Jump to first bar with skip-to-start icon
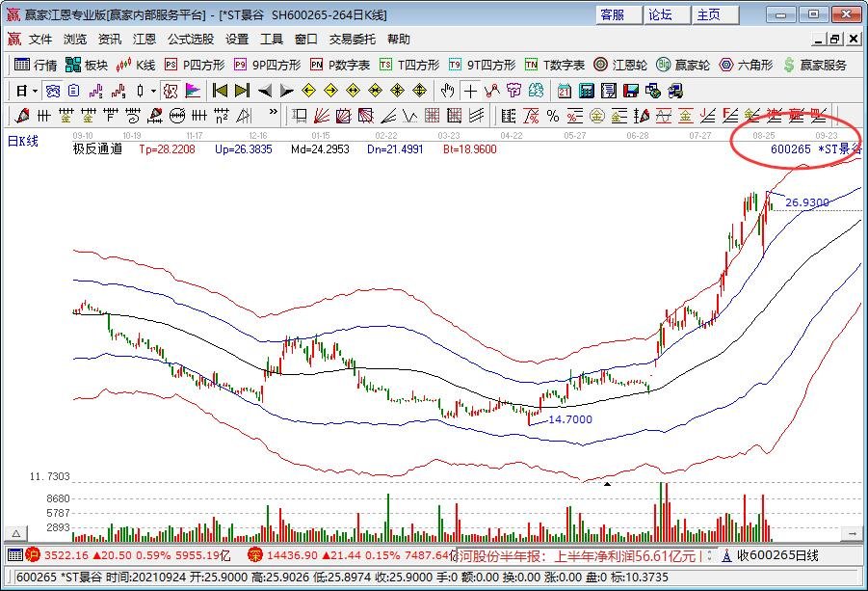This screenshot has height=591, width=868. [220, 91]
